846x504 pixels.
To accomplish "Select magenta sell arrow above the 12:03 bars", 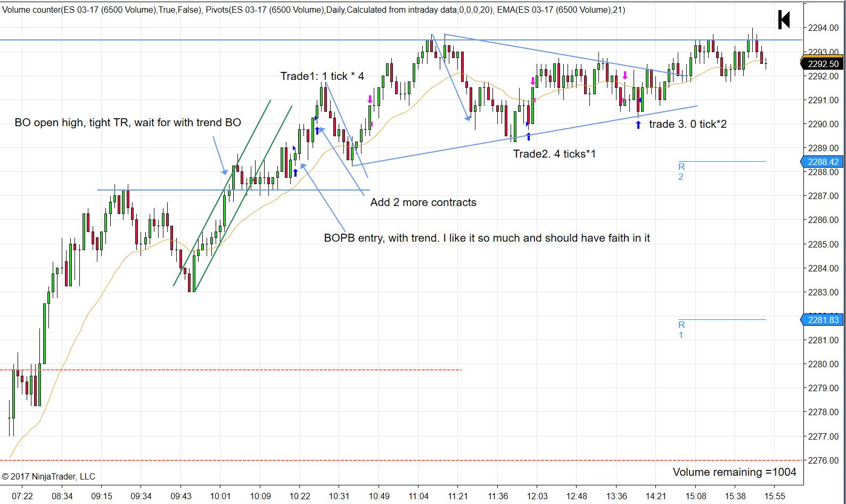I will pyautogui.click(x=532, y=81).
